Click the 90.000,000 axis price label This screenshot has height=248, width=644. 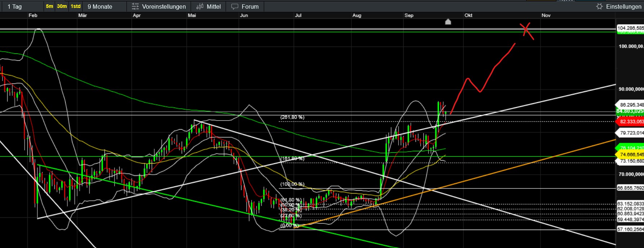coord(631,89)
